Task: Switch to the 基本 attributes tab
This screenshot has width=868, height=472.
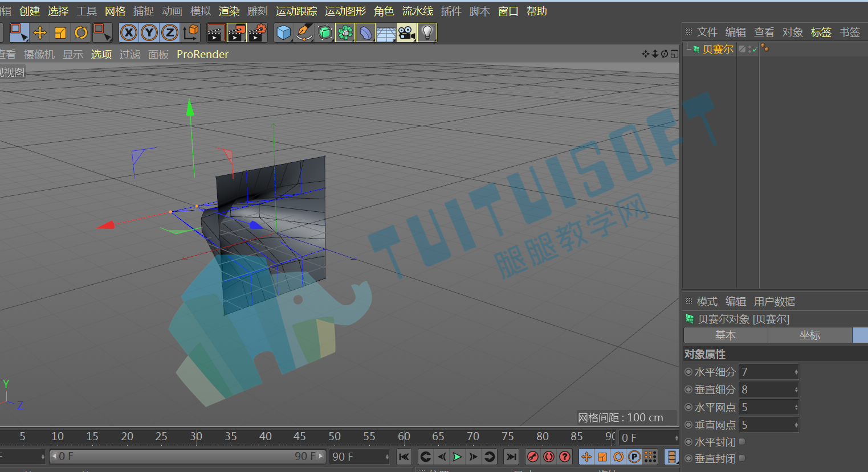Action: coord(726,335)
